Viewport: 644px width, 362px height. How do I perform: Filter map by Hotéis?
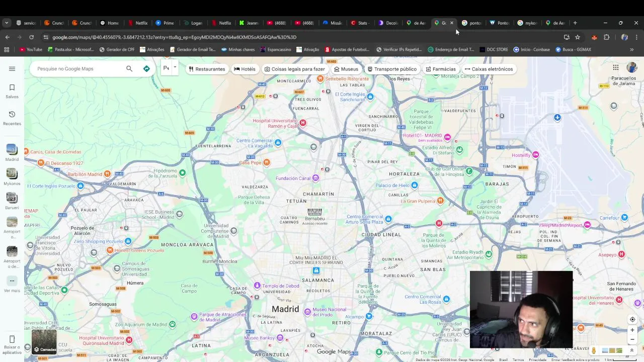(245, 69)
